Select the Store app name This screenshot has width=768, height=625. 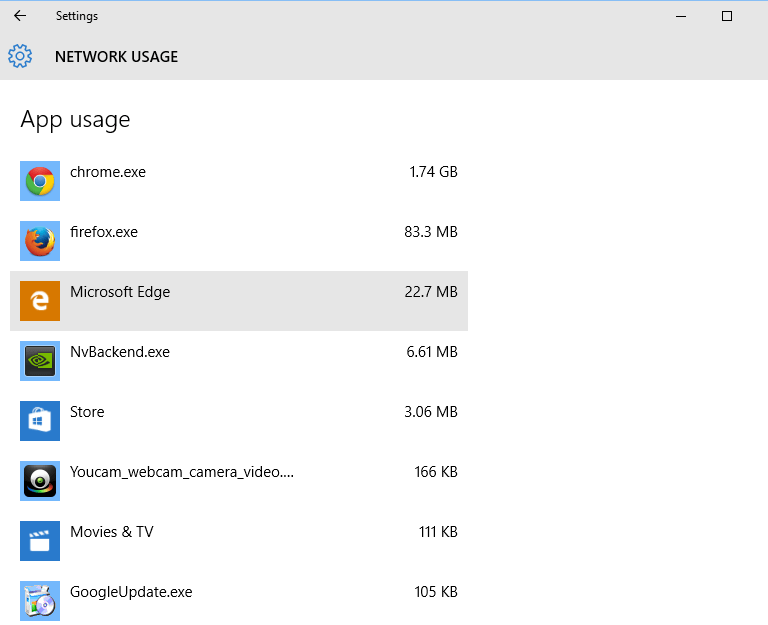point(87,412)
